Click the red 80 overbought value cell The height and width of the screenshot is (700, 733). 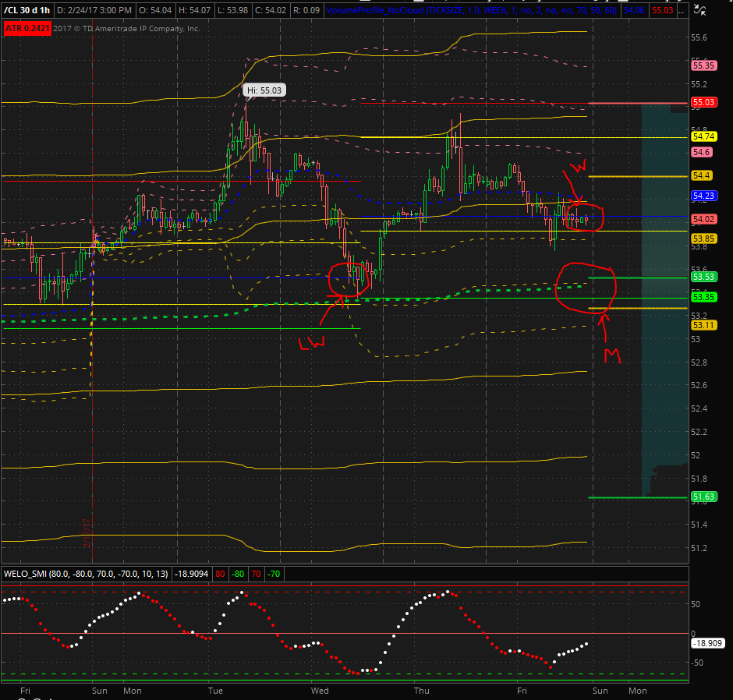coord(220,574)
